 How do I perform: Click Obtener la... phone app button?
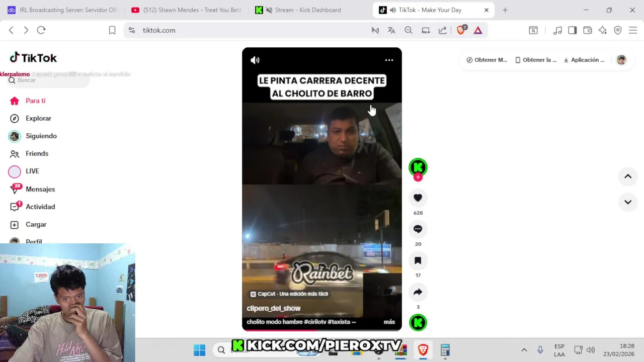coord(535,60)
